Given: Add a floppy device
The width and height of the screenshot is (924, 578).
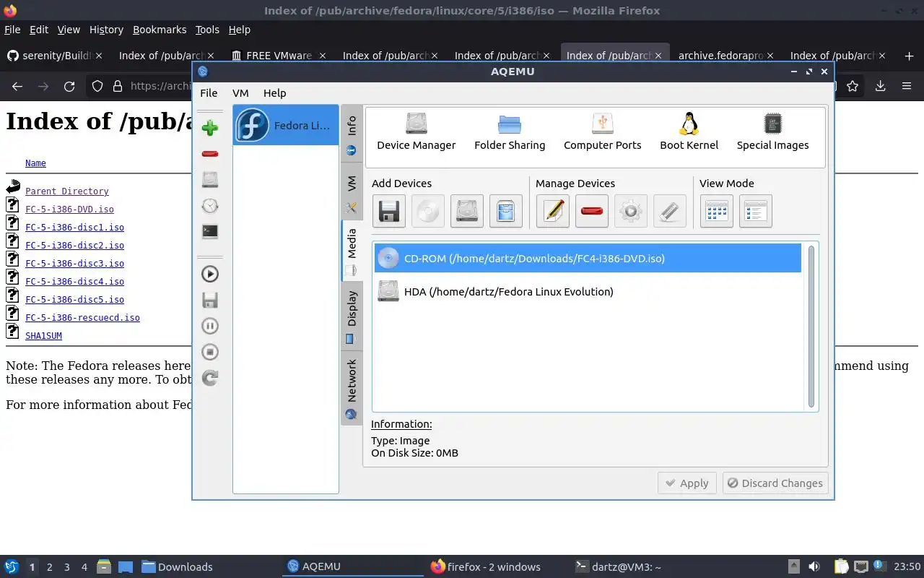Looking at the screenshot, I should point(389,212).
